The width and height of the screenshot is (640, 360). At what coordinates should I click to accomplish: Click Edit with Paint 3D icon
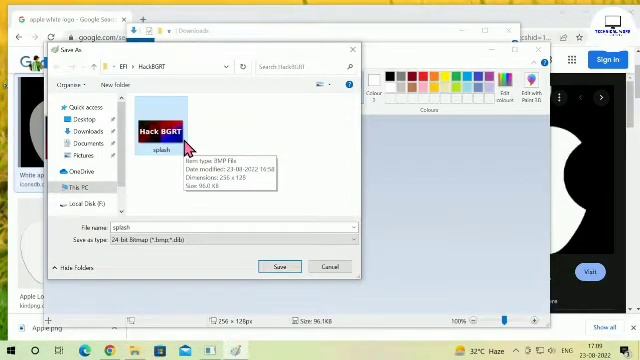[531, 87]
